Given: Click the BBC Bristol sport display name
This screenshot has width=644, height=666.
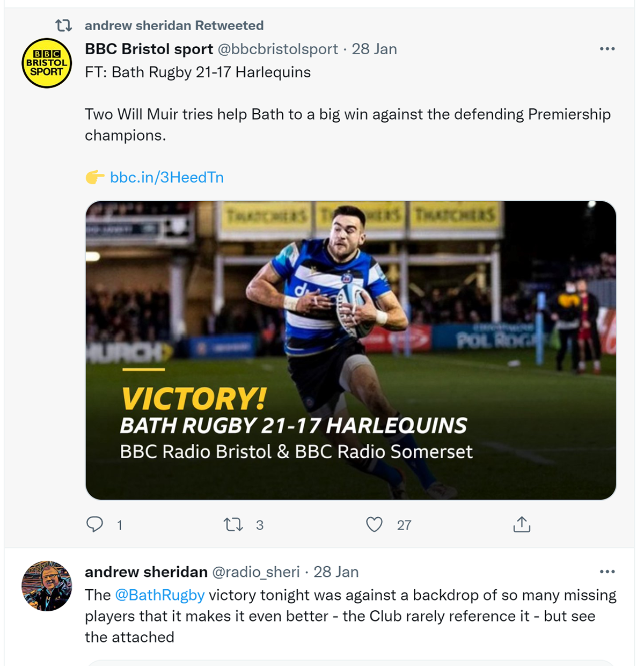Looking at the screenshot, I should point(149,49).
